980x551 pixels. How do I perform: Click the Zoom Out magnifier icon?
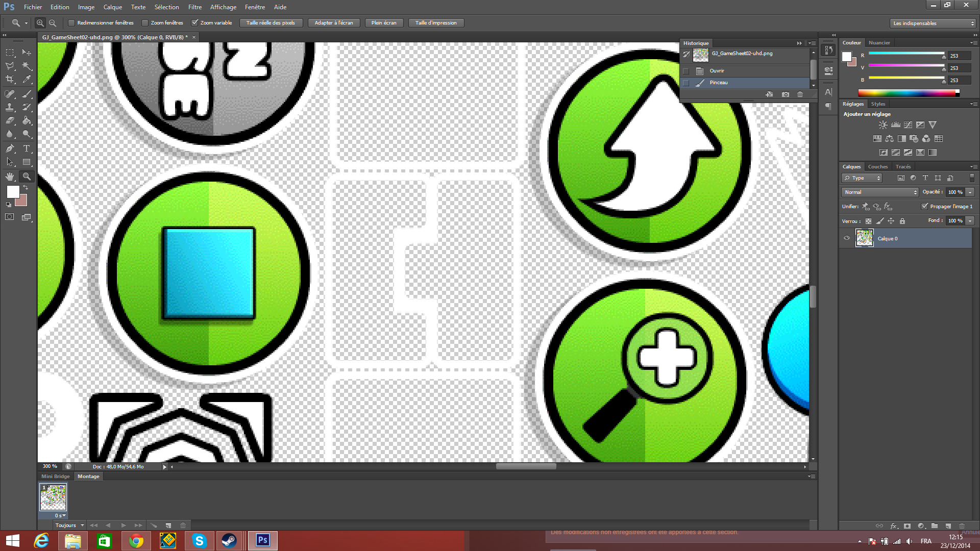pos(53,23)
